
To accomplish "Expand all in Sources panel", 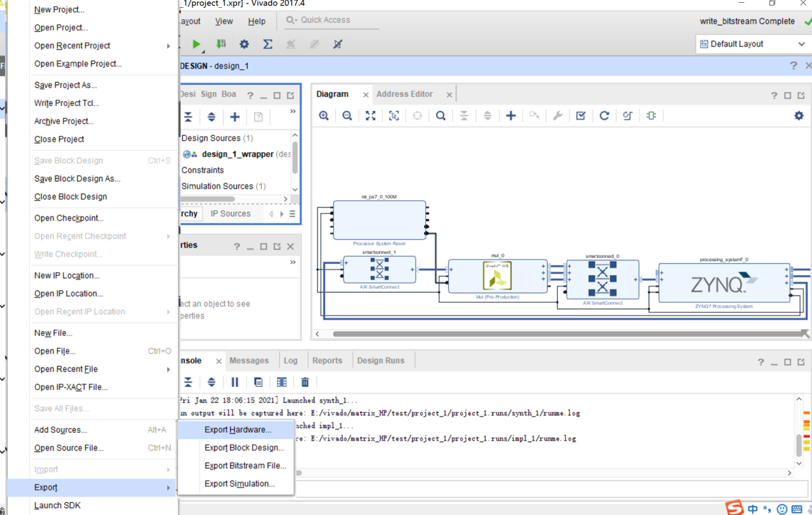I will (x=211, y=117).
